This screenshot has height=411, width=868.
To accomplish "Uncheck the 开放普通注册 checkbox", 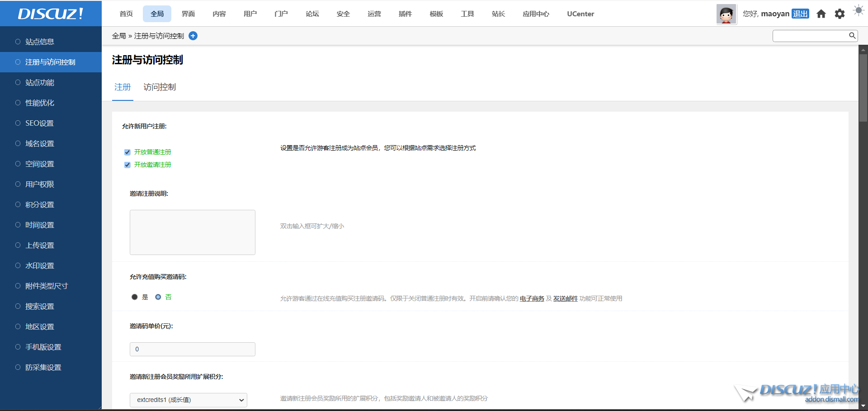I will (x=127, y=152).
